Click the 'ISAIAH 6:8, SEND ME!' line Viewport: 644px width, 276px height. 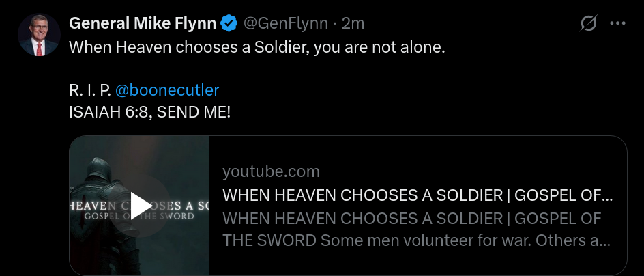pos(150,111)
